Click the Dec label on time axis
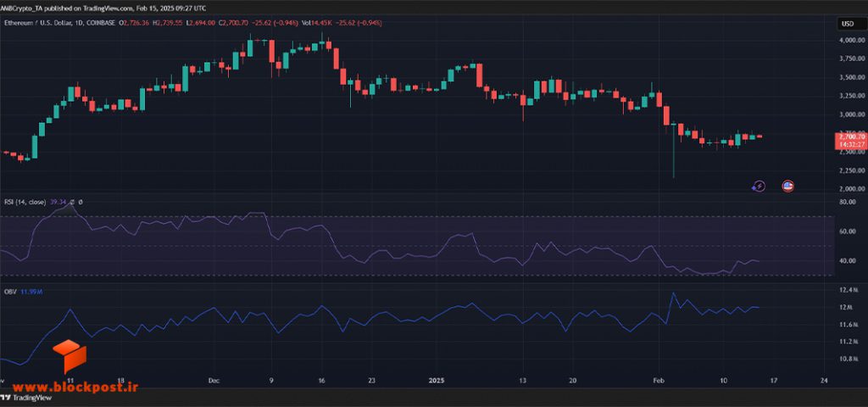The height and width of the screenshot is (407, 868). (214, 381)
